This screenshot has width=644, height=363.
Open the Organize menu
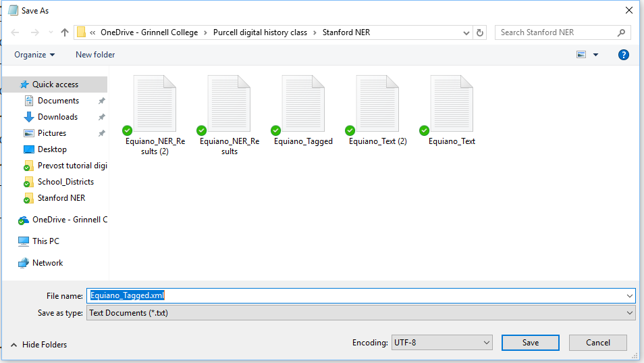tap(34, 55)
